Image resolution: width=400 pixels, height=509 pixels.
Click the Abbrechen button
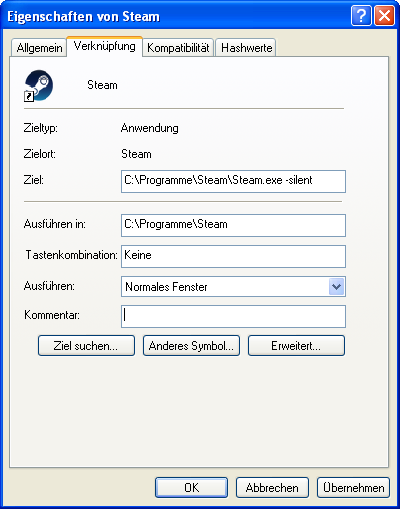tap(272, 488)
